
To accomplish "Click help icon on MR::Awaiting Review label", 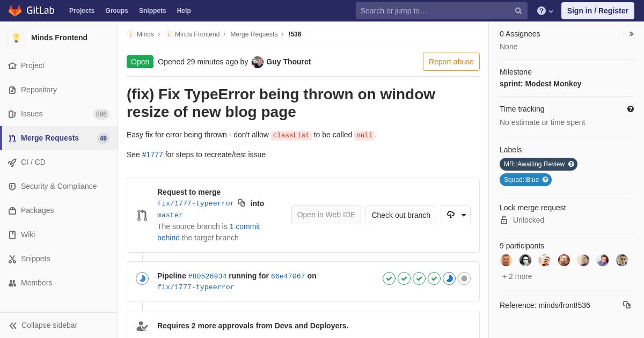I will (x=571, y=164).
